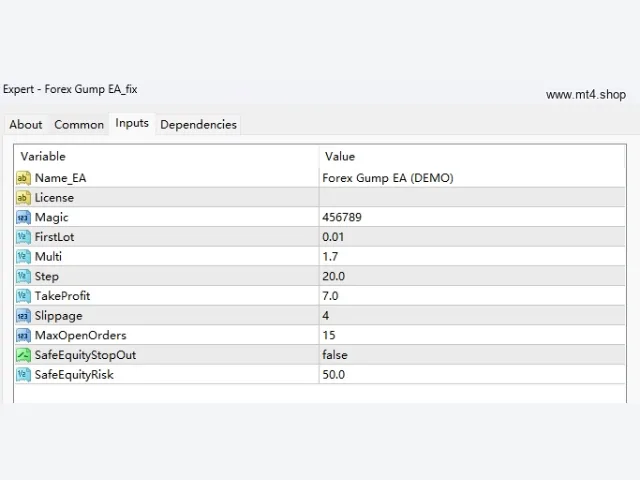
Task: Open the Dependencies tab
Action: click(198, 124)
